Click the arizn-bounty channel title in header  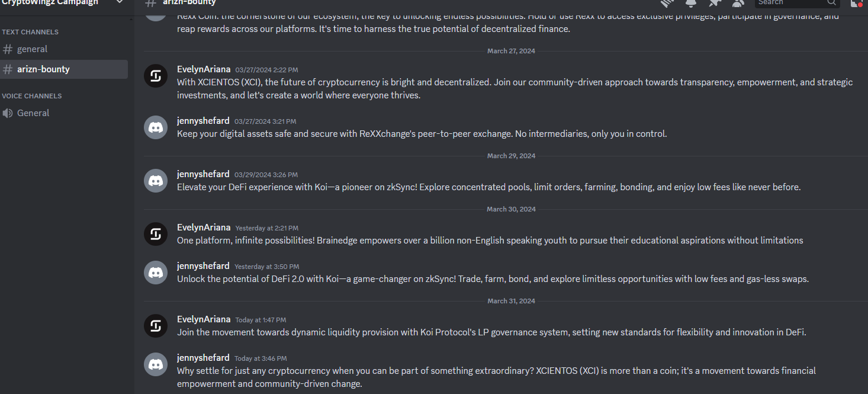(189, 3)
